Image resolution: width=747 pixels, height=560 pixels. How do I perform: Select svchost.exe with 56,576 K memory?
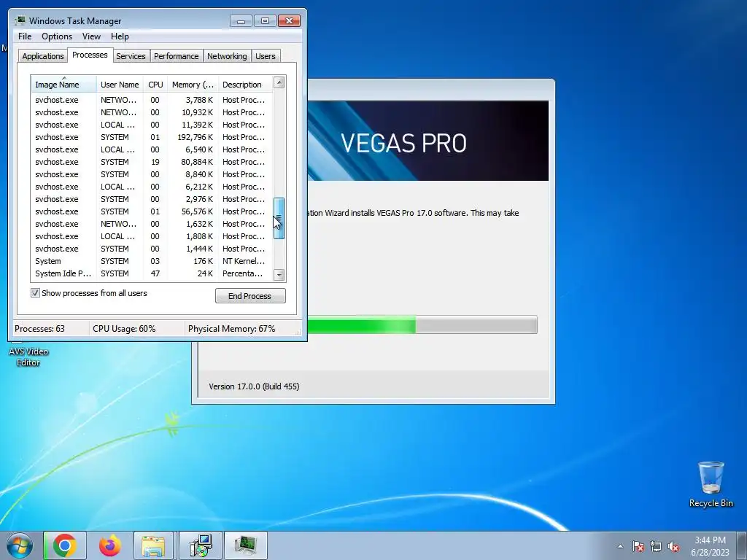pyautogui.click(x=152, y=211)
